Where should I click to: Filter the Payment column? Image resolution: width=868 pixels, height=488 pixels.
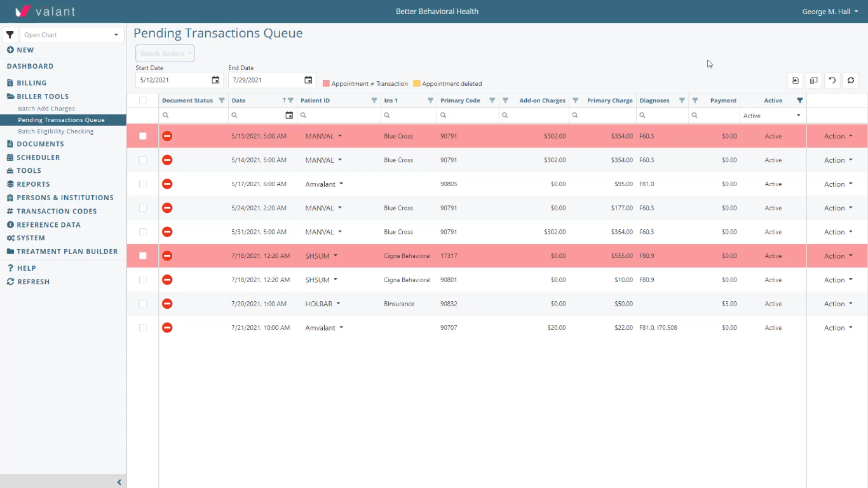pos(695,100)
